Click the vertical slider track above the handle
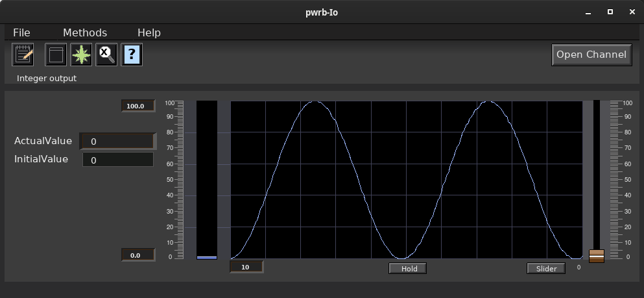 click(x=597, y=175)
